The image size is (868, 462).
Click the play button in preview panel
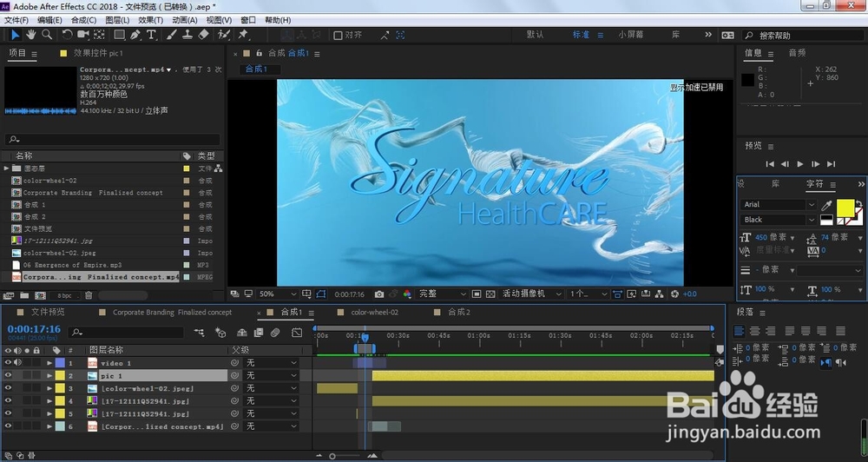[800, 164]
